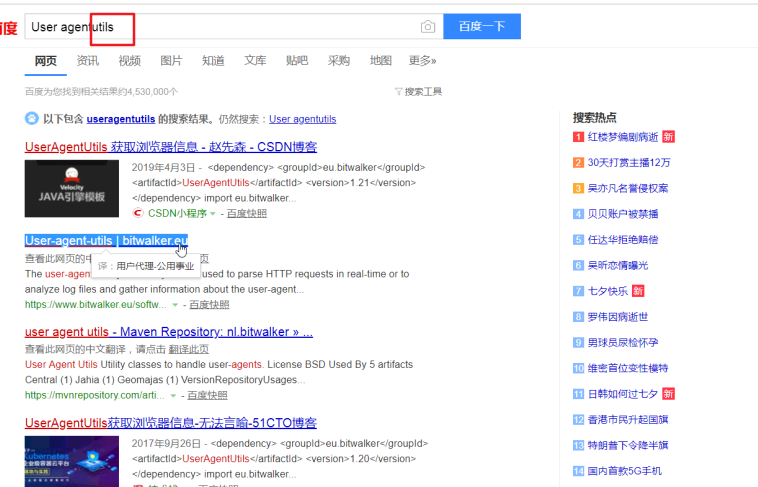Expand dropdown arrow after mvnrepository URL
Image resolution: width=758 pixels, height=487 pixels.
pyautogui.click(x=173, y=396)
